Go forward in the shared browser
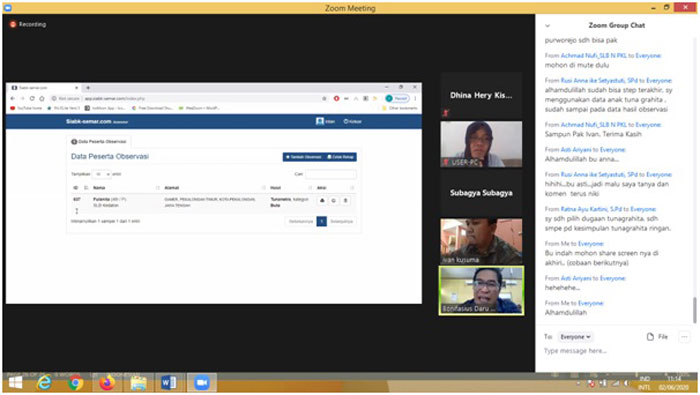 coord(22,98)
